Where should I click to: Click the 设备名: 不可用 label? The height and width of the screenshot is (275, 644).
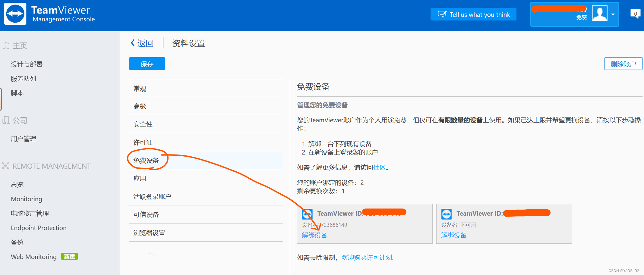tap(459, 225)
